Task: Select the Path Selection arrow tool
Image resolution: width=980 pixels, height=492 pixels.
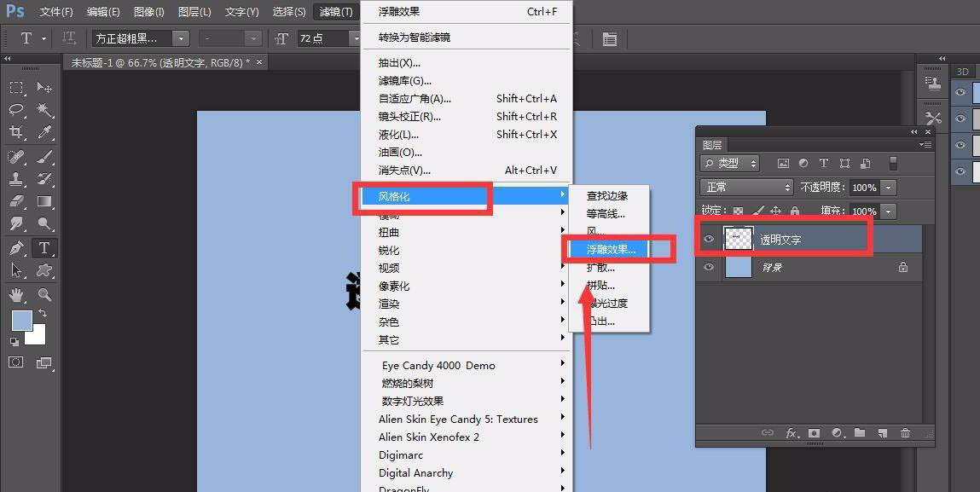Action: point(16,270)
